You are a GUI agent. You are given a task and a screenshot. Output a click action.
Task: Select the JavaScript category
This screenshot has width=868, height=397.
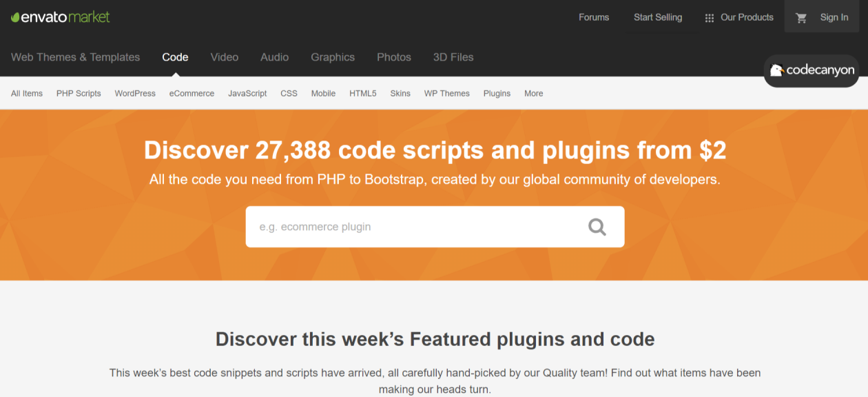coord(247,93)
